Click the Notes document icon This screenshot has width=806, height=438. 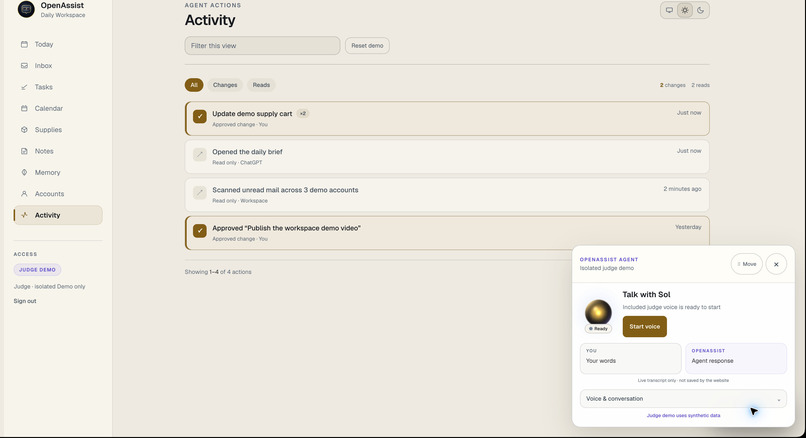coord(24,151)
